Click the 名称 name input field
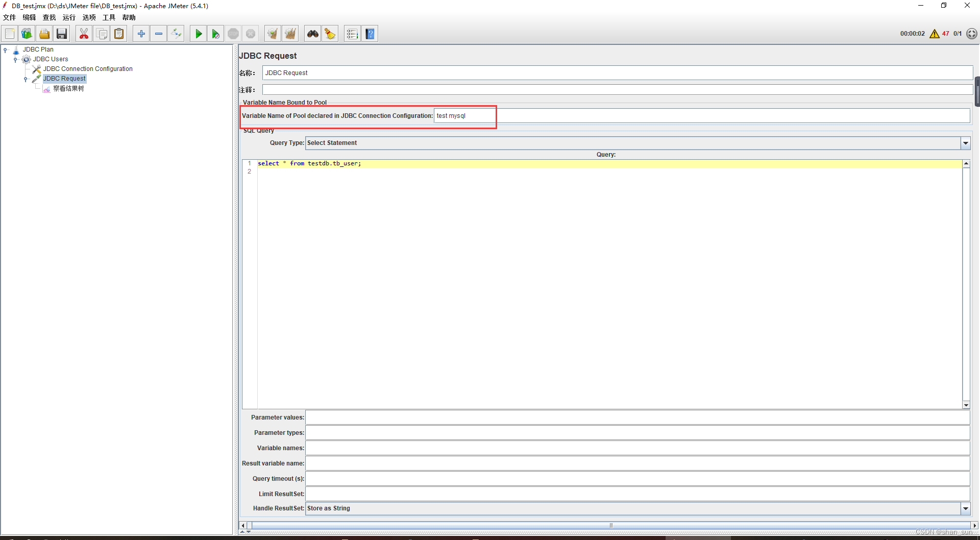Image resolution: width=980 pixels, height=540 pixels. click(x=617, y=73)
